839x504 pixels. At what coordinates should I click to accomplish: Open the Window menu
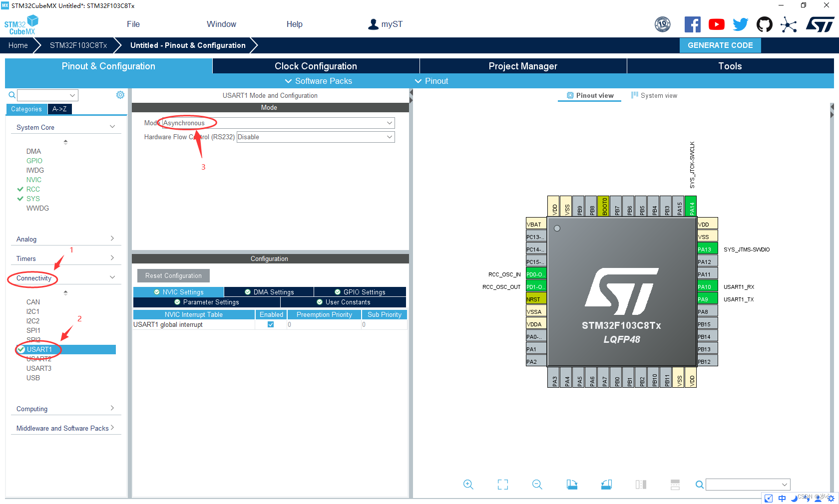221,24
